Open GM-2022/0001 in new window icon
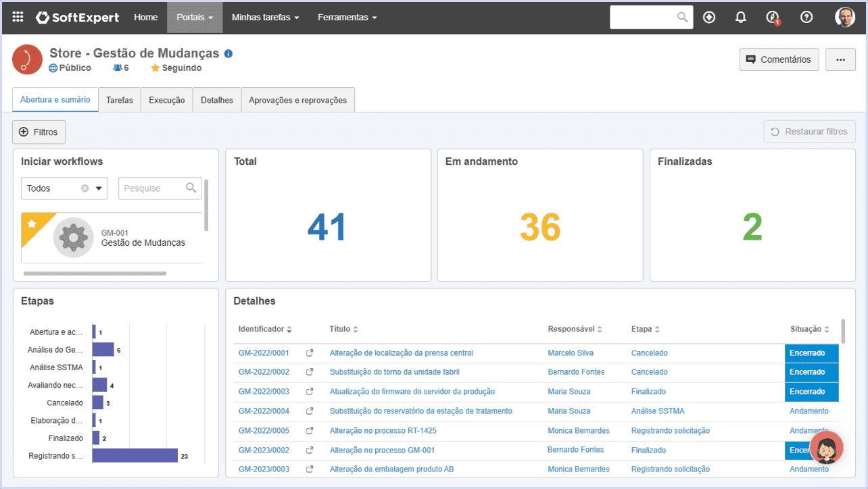868x489 pixels. [310, 353]
